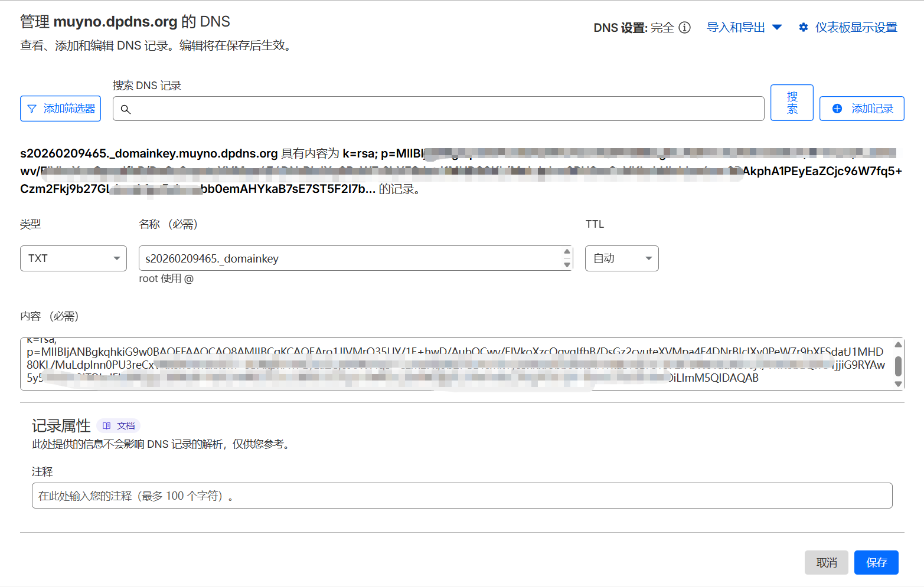Click the book icon beside 文档
The image size is (924, 587).
point(107,426)
